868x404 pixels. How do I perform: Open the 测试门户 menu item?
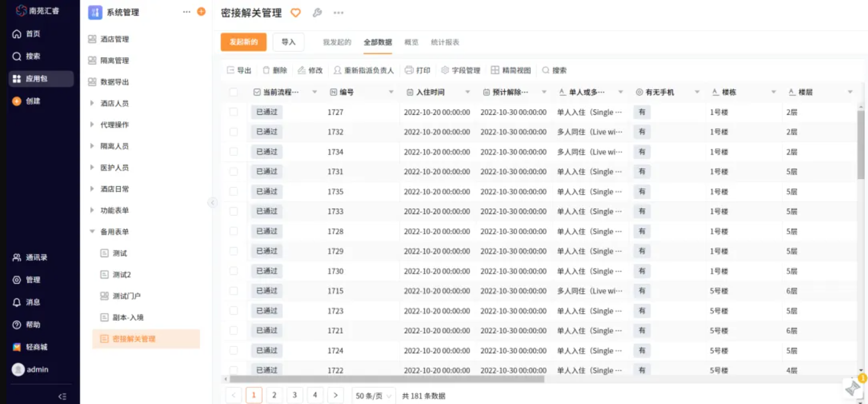pos(126,296)
